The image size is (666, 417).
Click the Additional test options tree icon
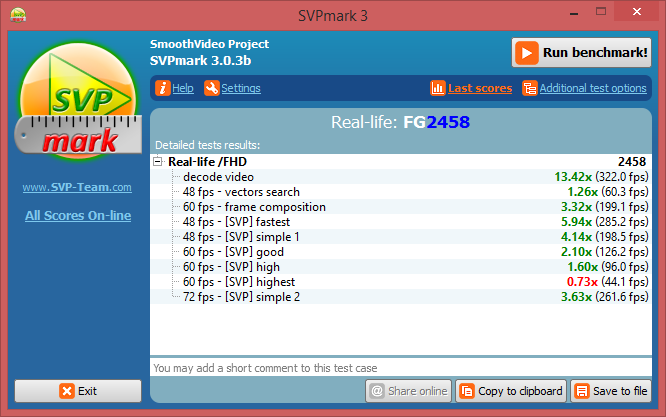[530, 88]
